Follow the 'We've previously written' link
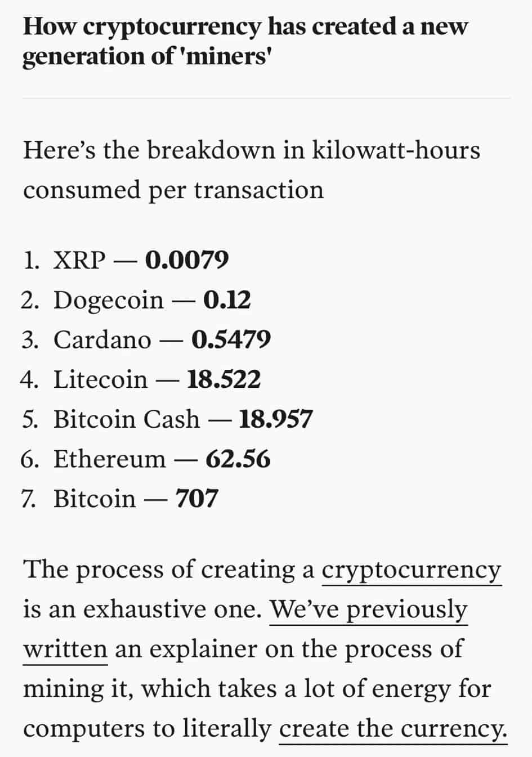Viewport: 532px width, 757px height. [368, 610]
